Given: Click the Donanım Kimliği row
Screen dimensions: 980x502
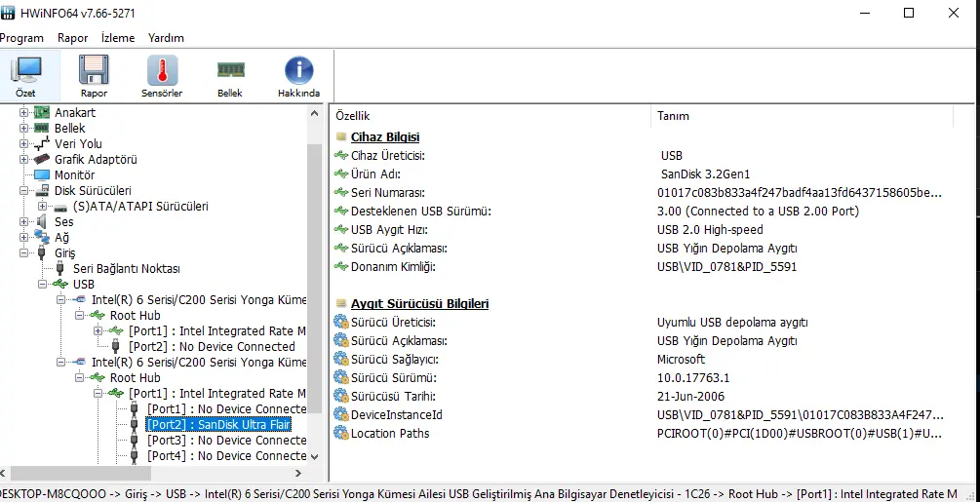Looking at the screenshot, I should (x=644, y=267).
